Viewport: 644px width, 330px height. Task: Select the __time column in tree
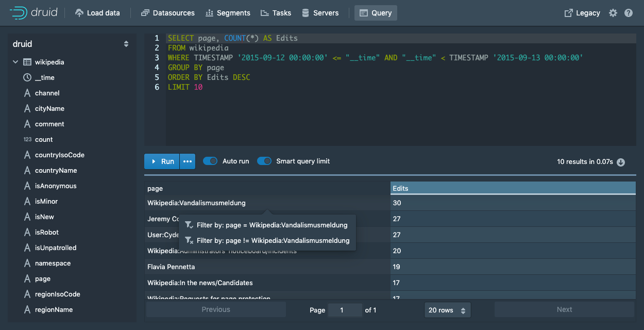tap(45, 78)
